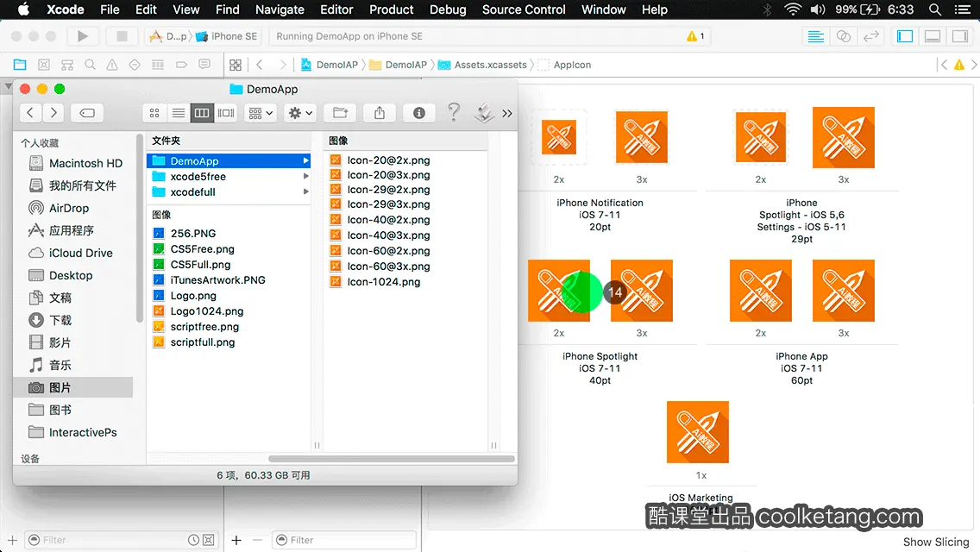Click the Finder help question mark
The height and width of the screenshot is (552, 980).
454,112
